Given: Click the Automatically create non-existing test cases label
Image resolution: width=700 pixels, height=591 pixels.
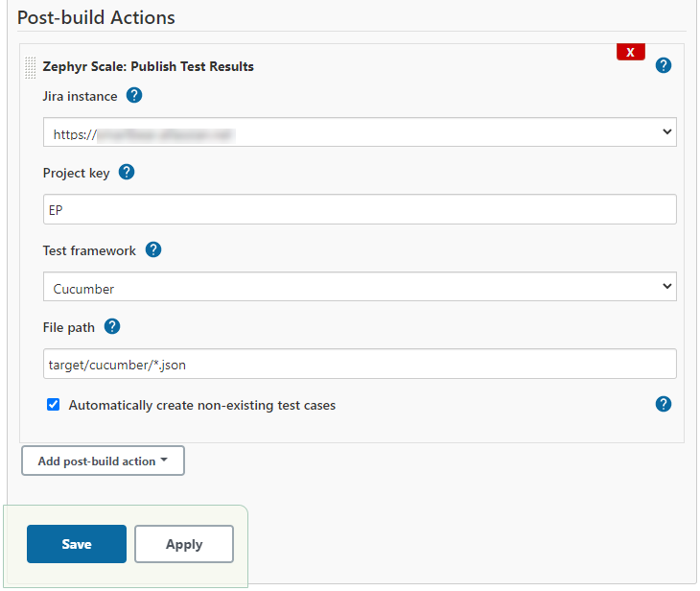Looking at the screenshot, I should [x=201, y=405].
